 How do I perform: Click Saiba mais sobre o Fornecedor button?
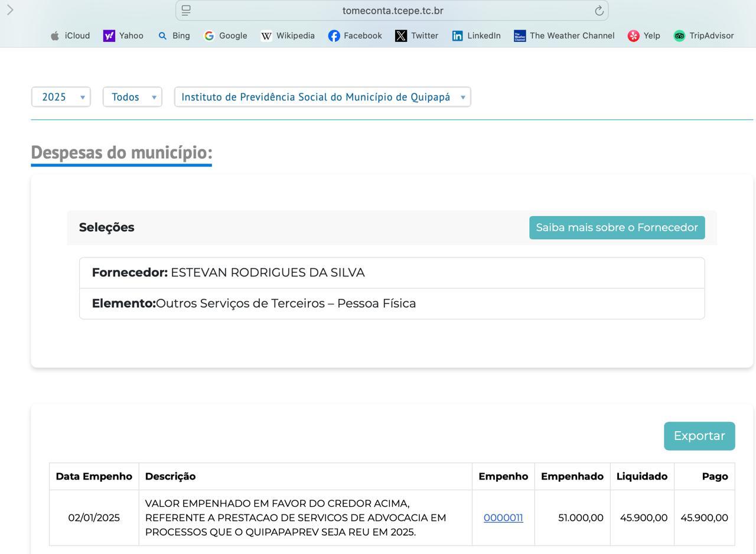[x=617, y=227]
